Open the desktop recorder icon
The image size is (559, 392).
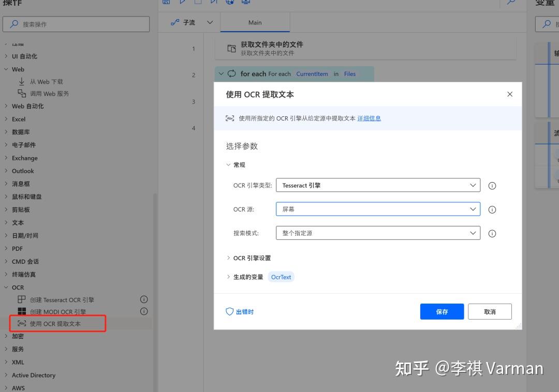tap(246, 2)
